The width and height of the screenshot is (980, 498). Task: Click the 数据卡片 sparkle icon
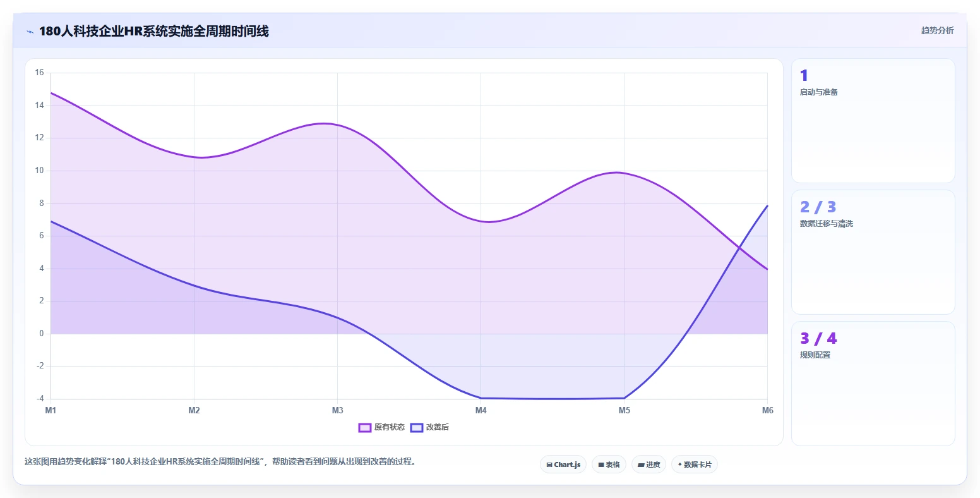pos(680,465)
